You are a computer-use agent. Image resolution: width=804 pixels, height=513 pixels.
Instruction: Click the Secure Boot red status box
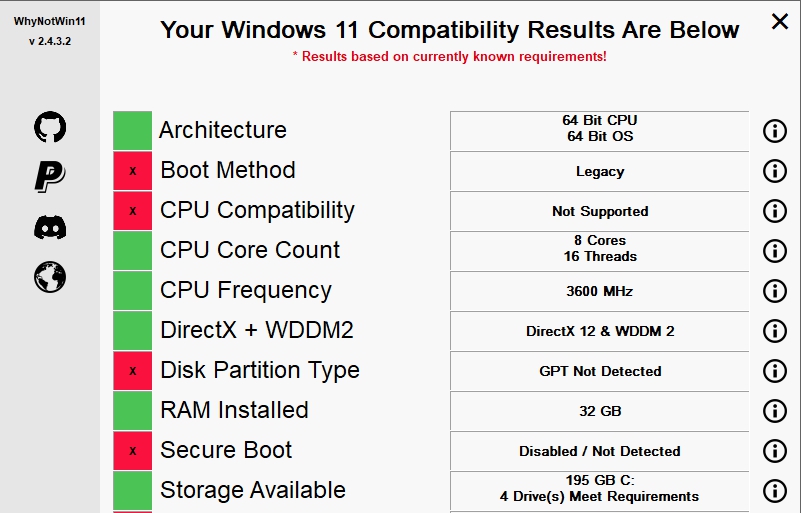tap(132, 451)
